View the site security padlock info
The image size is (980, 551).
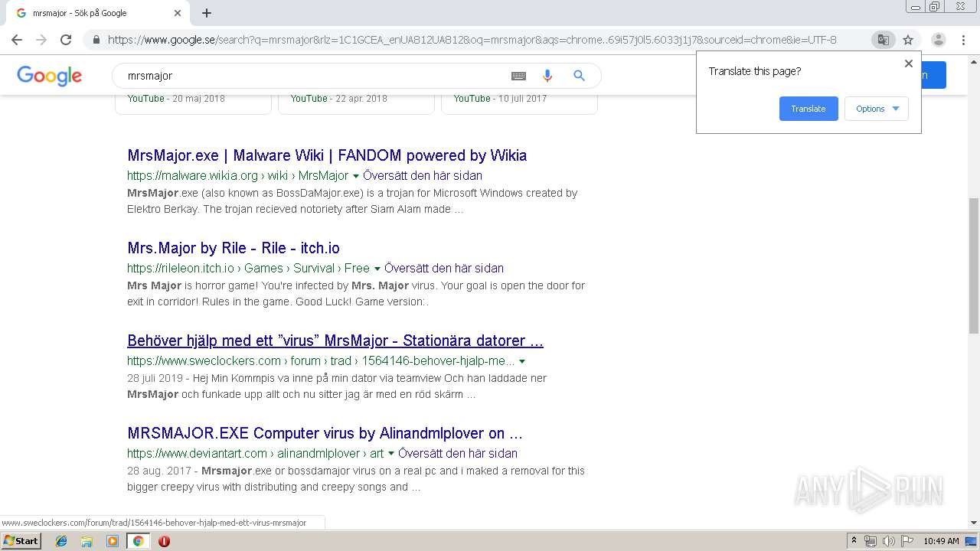[96, 40]
